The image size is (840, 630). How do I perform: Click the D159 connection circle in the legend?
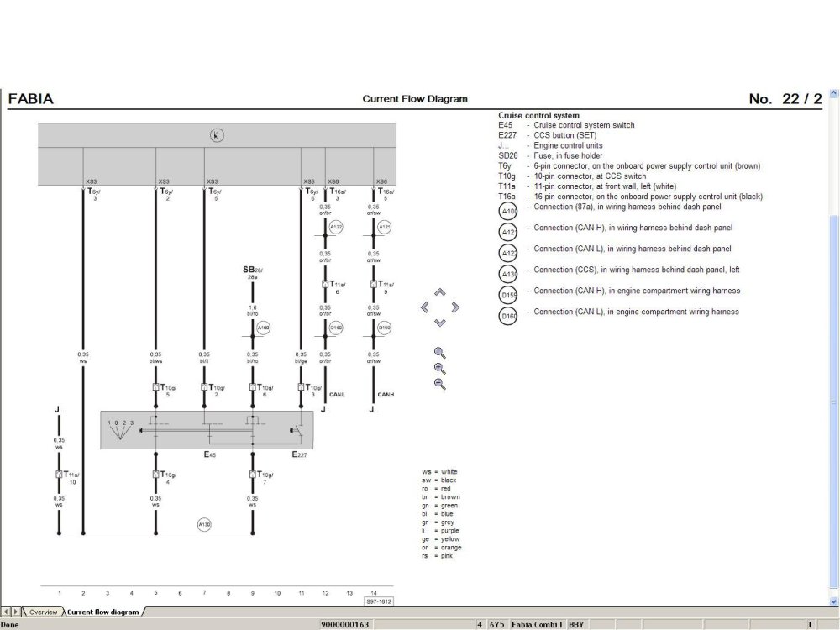[x=507, y=294]
